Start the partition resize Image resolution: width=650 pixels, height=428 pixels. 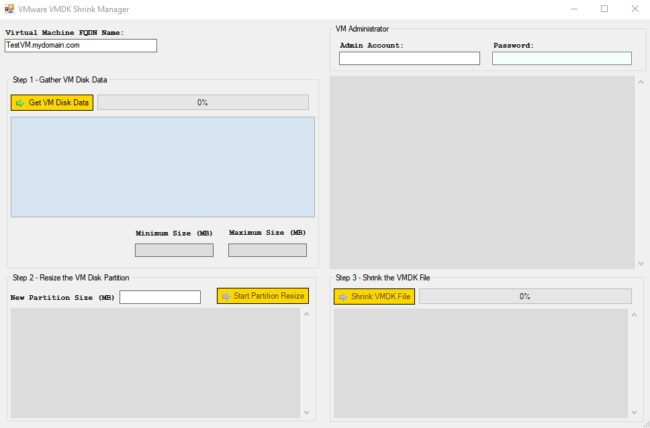pos(263,296)
